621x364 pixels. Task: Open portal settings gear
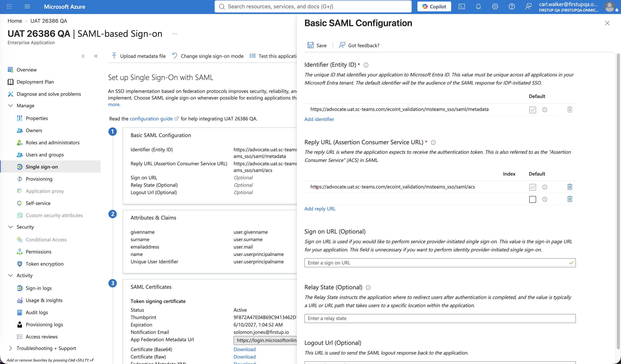tap(495, 7)
